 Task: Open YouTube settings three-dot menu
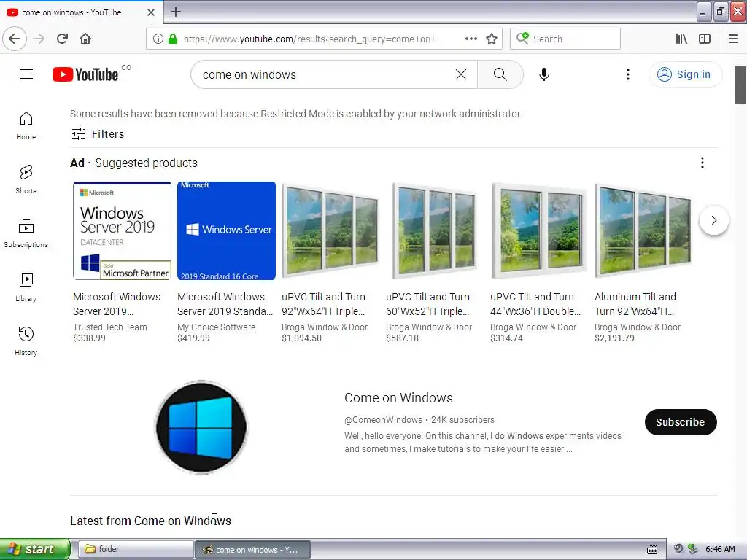pos(628,74)
